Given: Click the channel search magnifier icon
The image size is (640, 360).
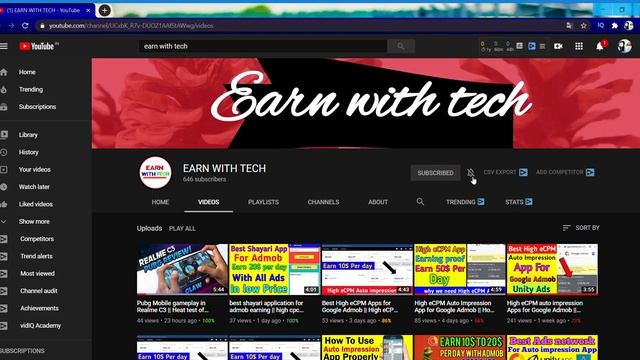Looking at the screenshot, I should (420, 202).
